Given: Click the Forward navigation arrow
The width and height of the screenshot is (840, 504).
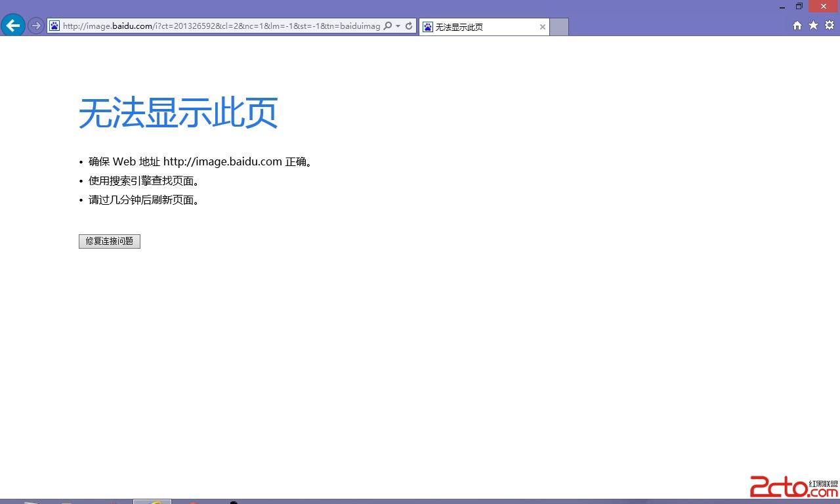Looking at the screenshot, I should click(35, 26).
